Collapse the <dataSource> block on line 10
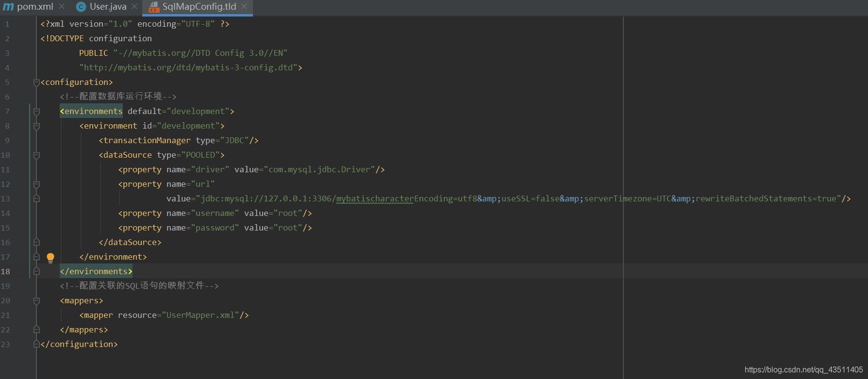 36,155
